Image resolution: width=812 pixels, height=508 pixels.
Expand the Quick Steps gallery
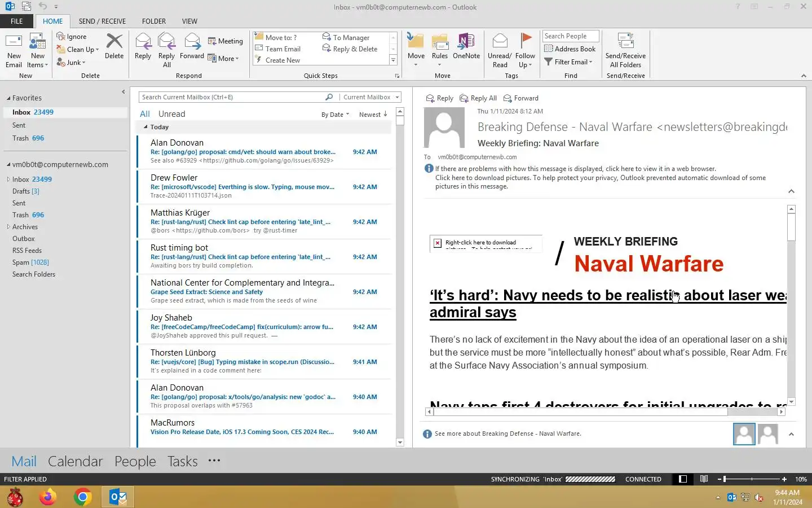(394, 60)
